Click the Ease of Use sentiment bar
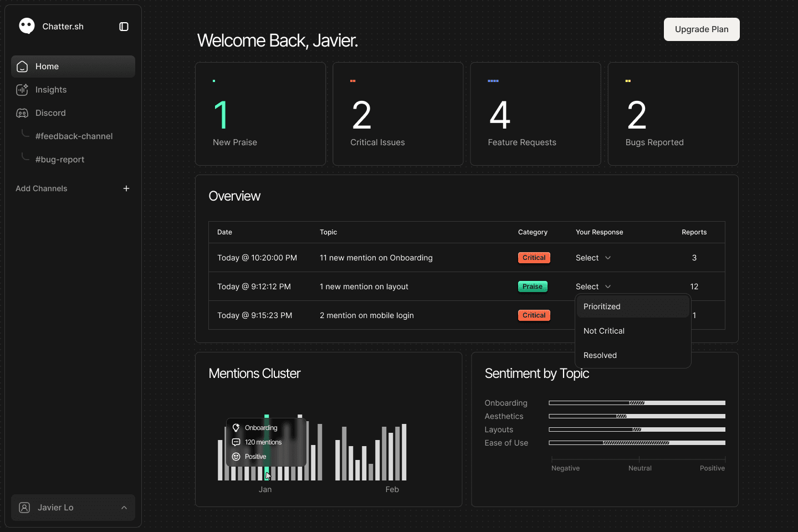Image resolution: width=798 pixels, height=532 pixels. [x=636, y=442]
